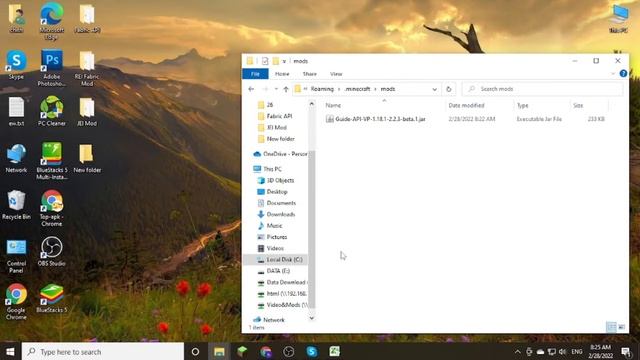Image resolution: width=640 pixels, height=360 pixels.
Task: Open the Share ribbon tab
Action: tap(309, 74)
